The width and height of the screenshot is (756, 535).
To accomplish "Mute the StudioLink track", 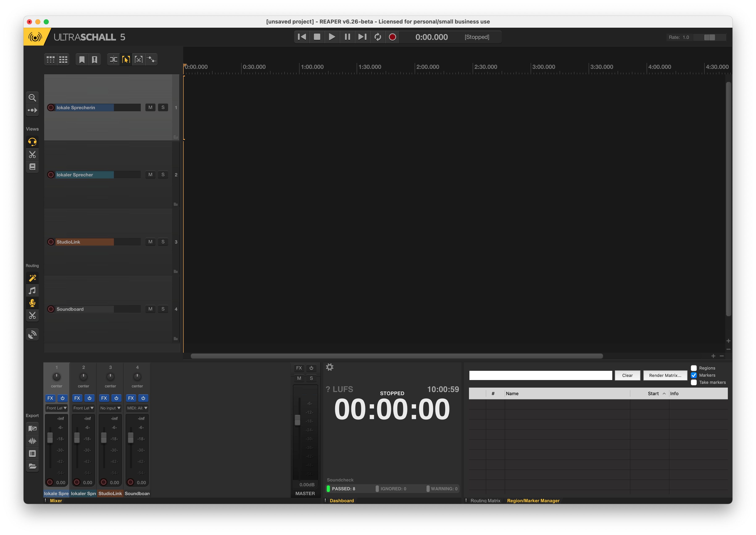I will pos(150,242).
